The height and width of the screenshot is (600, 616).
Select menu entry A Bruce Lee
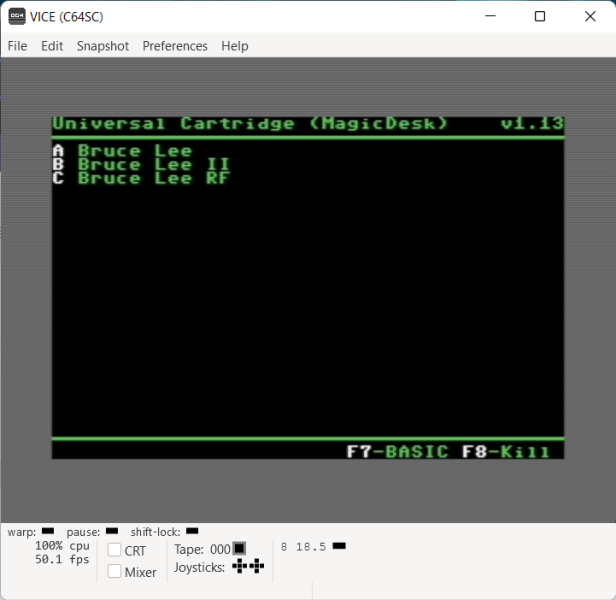[x=122, y=151]
